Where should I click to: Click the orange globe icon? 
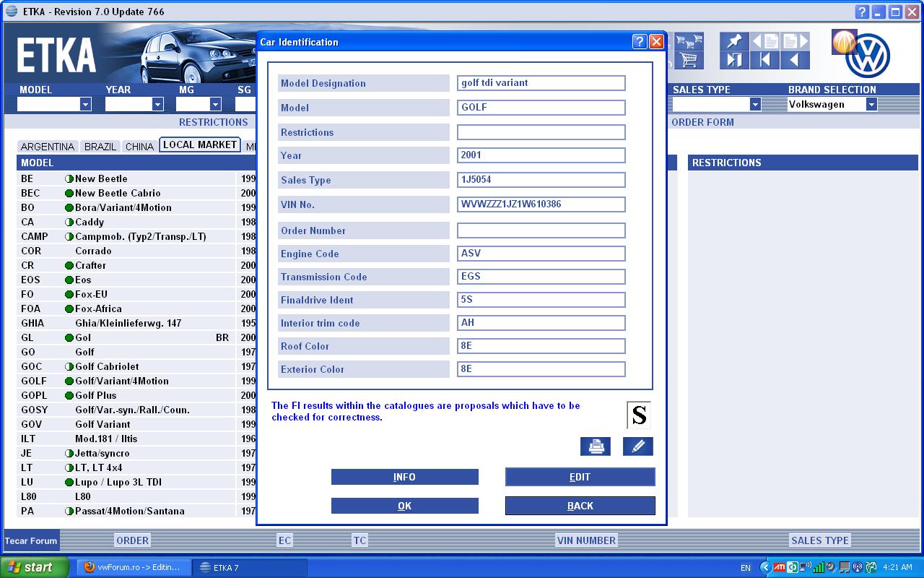tap(844, 42)
